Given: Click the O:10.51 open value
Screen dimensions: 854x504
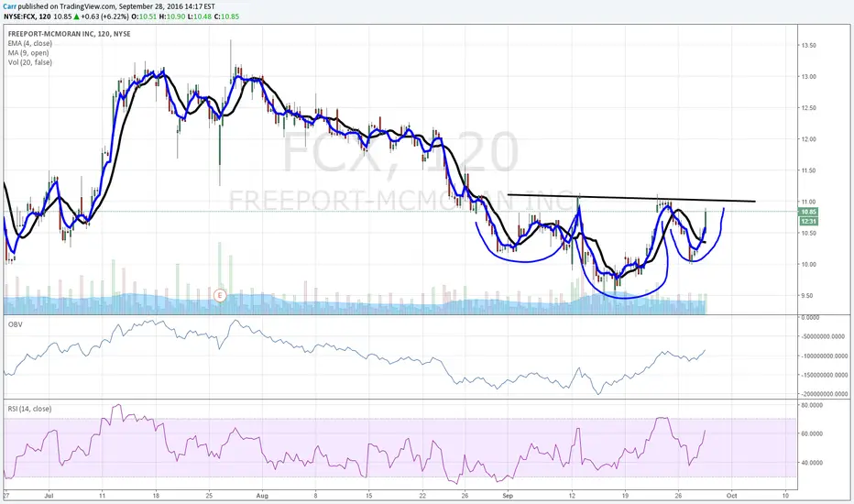Looking at the screenshot, I should (145, 16).
